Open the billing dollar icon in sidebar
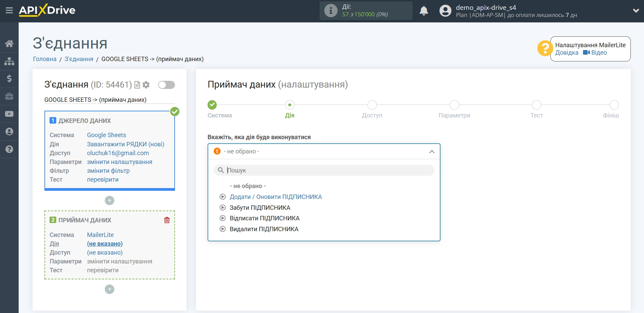The width and height of the screenshot is (644, 313). [x=9, y=79]
